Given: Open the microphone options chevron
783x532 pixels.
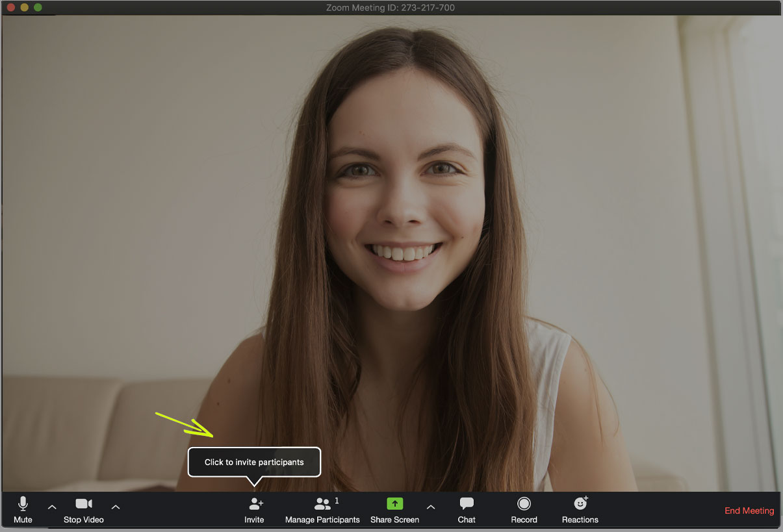Looking at the screenshot, I should click(52, 507).
